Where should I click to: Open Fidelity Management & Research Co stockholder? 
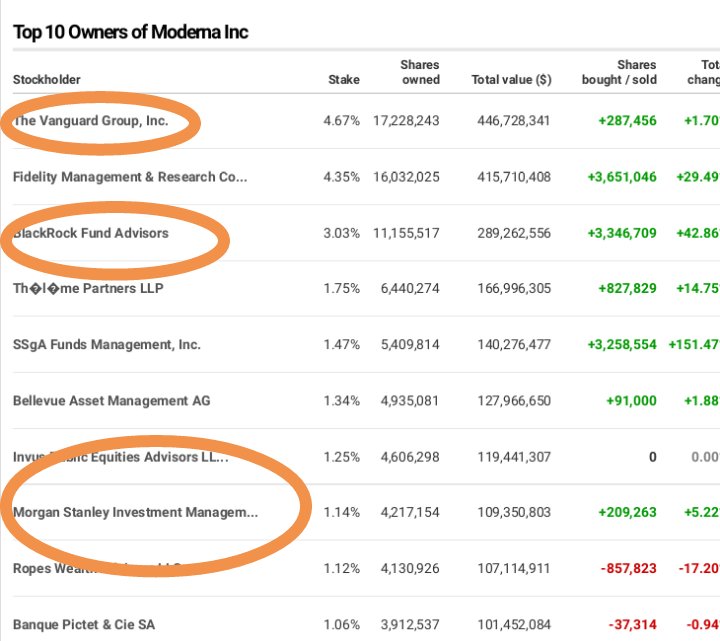pyautogui.click(x=130, y=177)
